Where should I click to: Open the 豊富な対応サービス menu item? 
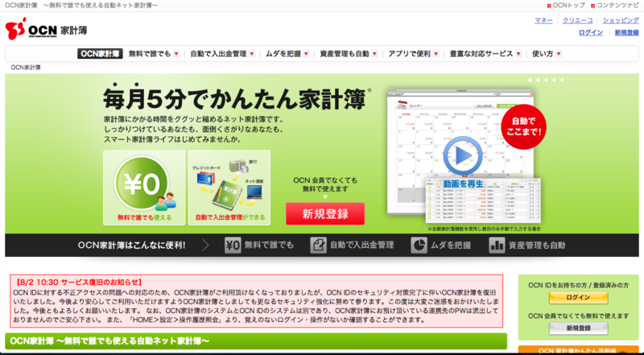pyautogui.click(x=481, y=54)
